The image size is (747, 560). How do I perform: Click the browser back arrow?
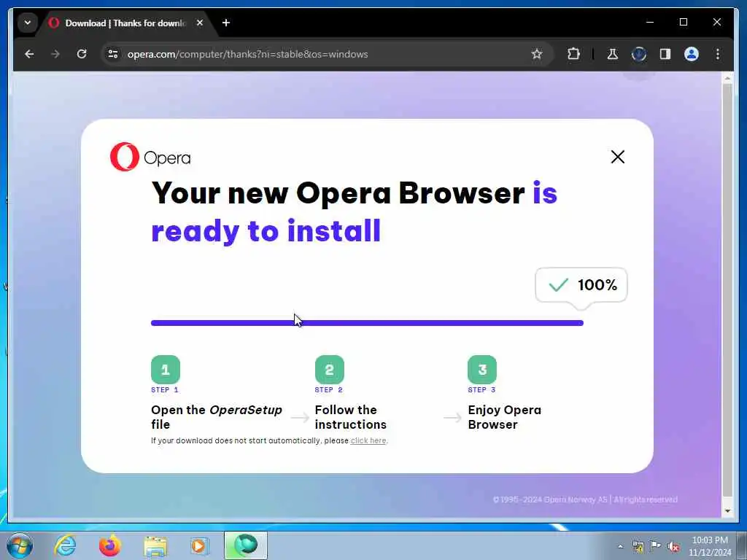(x=29, y=54)
